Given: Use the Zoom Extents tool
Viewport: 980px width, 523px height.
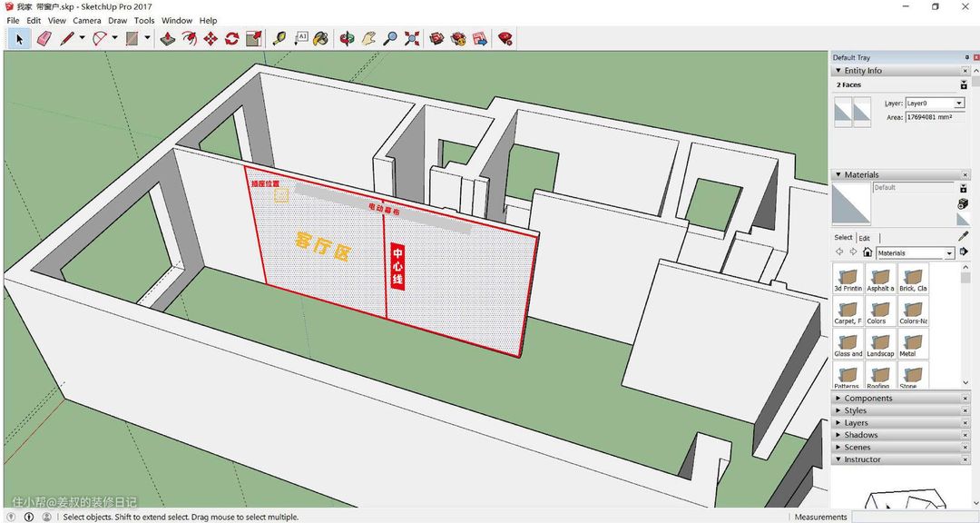Looking at the screenshot, I should coord(412,38).
